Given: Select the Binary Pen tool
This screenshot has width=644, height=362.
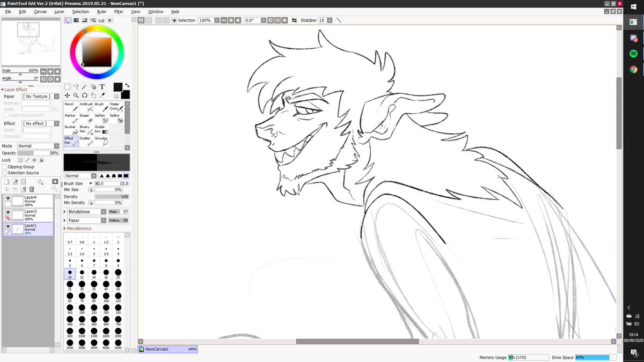Looking at the screenshot, I should (x=86, y=130).
